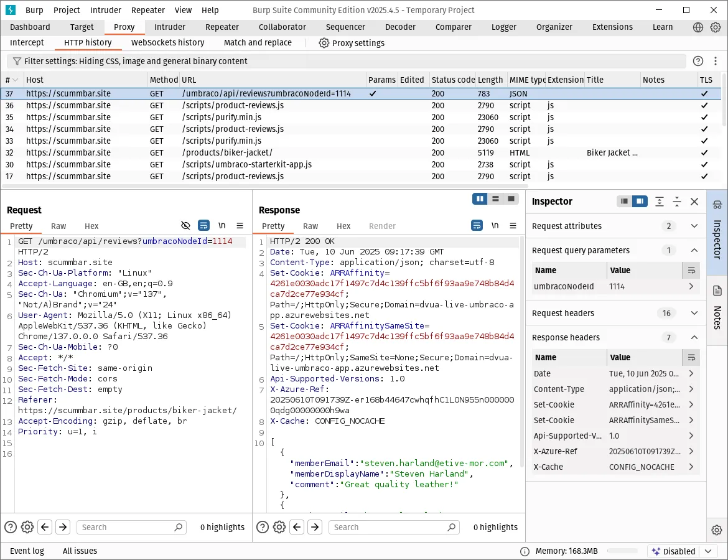728x560 pixels.
Task: Open the filter settings funnel icon
Action: [x=17, y=62]
